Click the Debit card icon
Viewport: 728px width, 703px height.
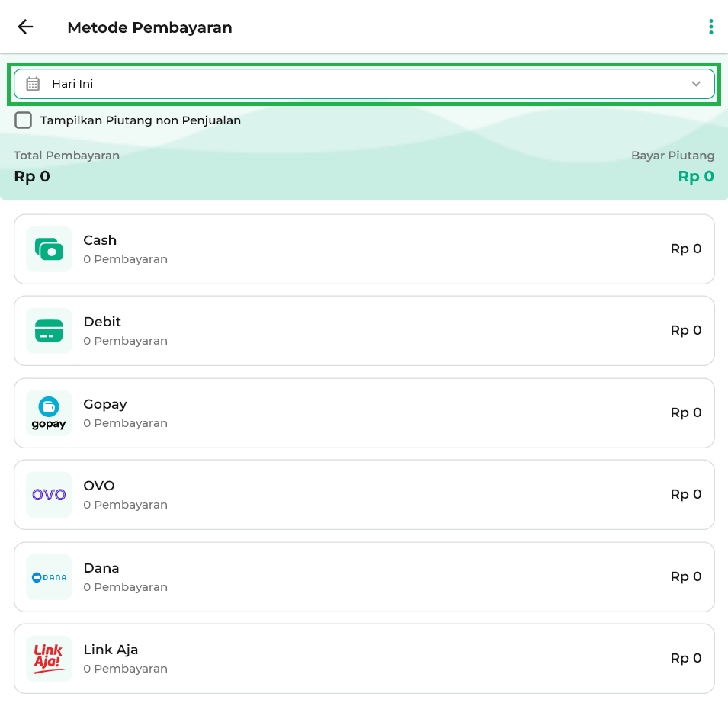(x=49, y=331)
